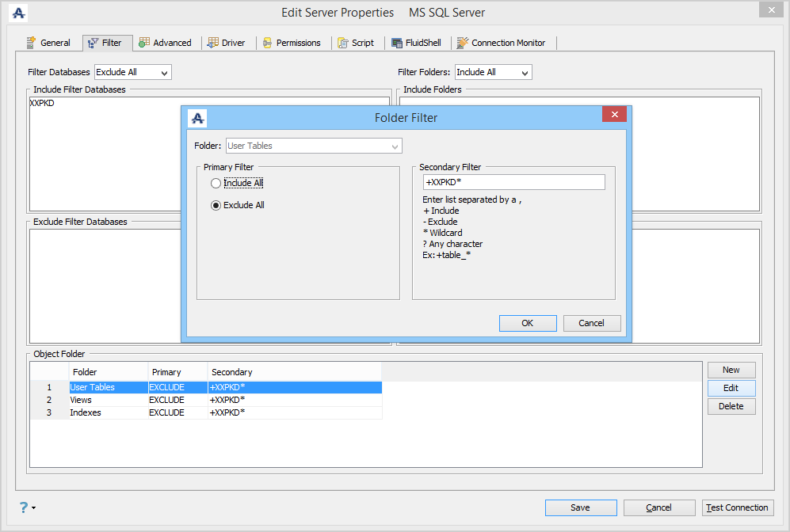Screen dimensions: 790x532
Task: Select the Views folder row
Action: click(205, 400)
